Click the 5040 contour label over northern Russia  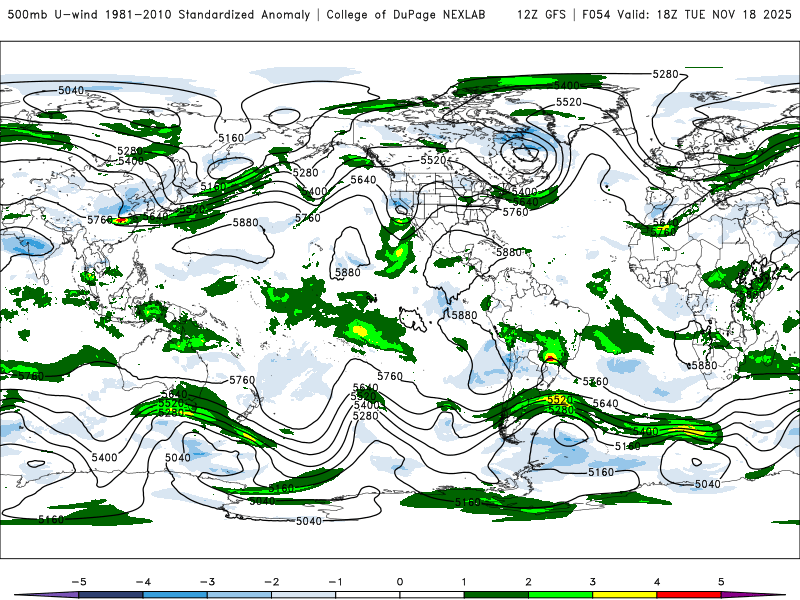[x=71, y=90]
